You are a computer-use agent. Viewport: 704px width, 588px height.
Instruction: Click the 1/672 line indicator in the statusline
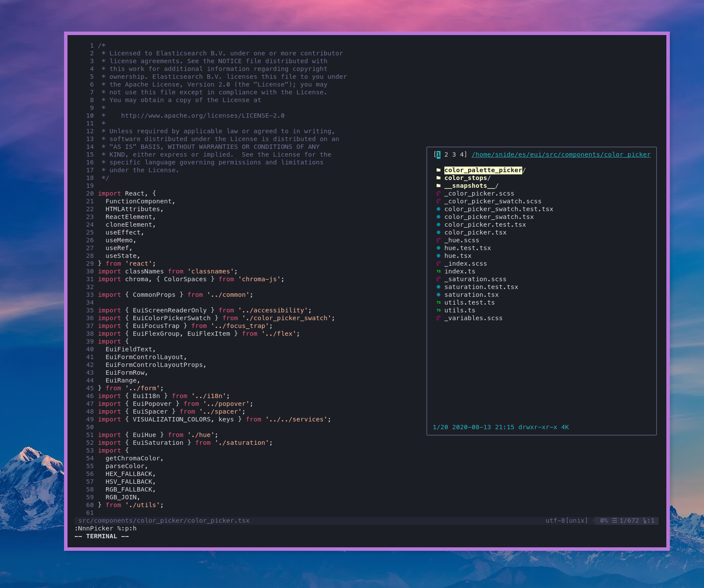(x=627, y=521)
